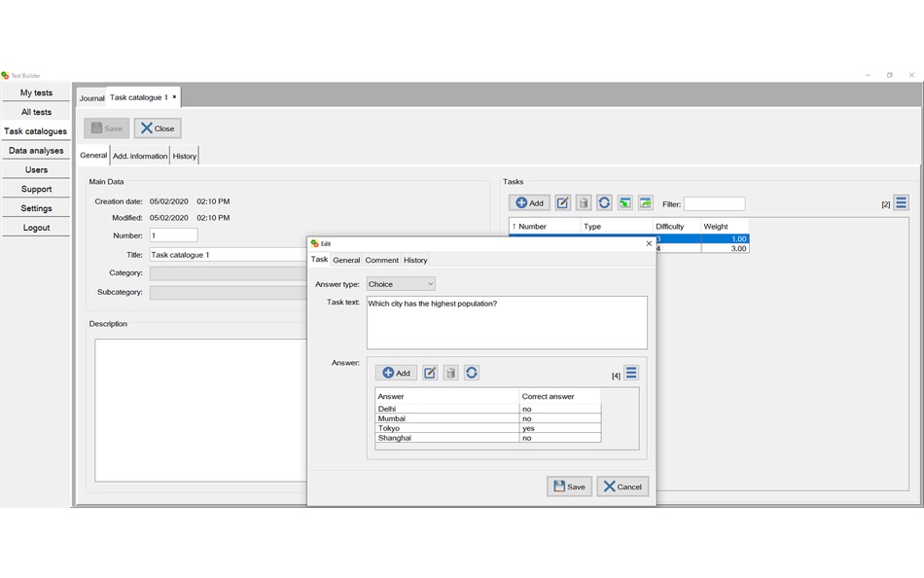Minimize the Test Builder window
The height and width of the screenshot is (578, 924).
[x=868, y=75]
